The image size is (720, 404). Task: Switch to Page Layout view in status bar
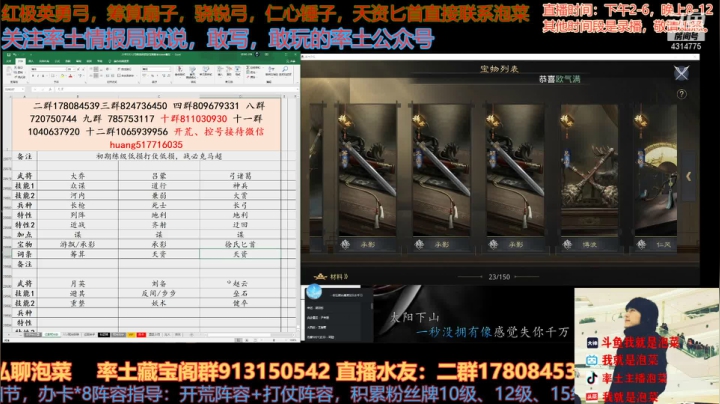click(247, 340)
